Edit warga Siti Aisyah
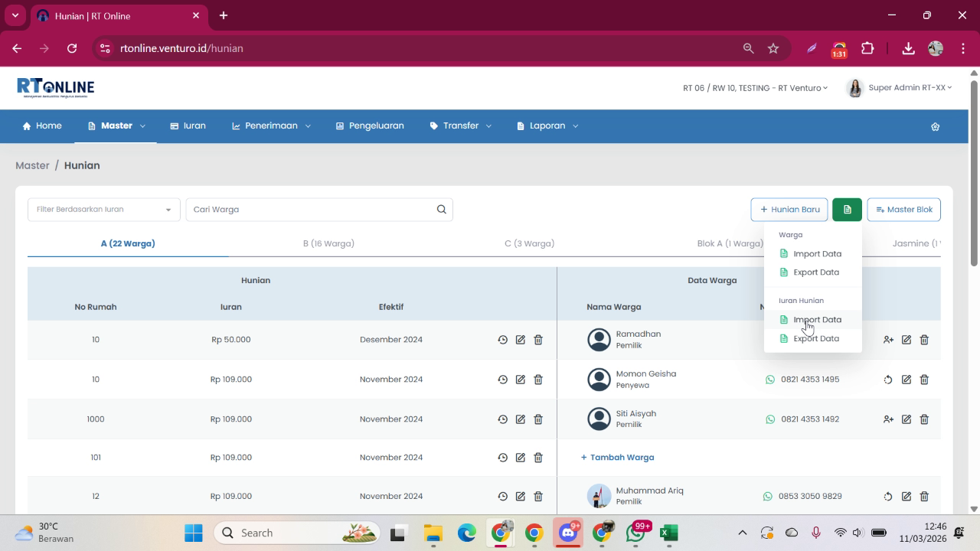Screen dimensions: 980x551 [906, 419]
